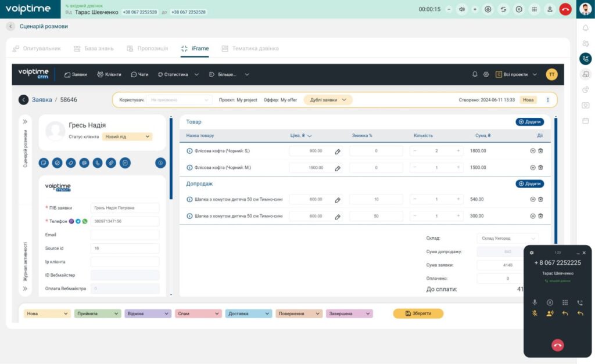595x364 pixels.
Task: Click right sidebar notification bell
Action: point(586,28)
